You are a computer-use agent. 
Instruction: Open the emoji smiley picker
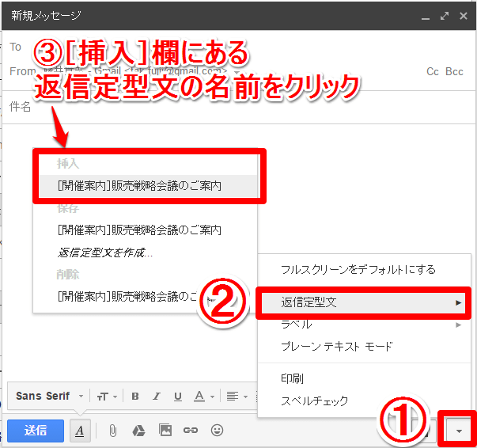(x=217, y=431)
